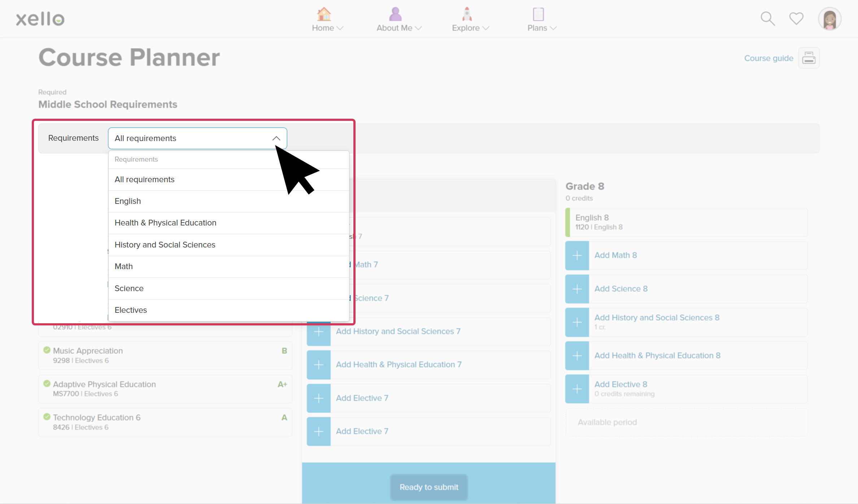
Task: Open favorites heart icon
Action: pyautogui.click(x=796, y=19)
